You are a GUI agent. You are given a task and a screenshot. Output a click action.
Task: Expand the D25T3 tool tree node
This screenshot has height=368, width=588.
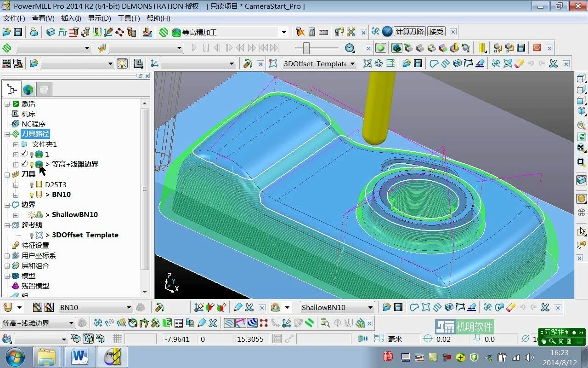15,184
